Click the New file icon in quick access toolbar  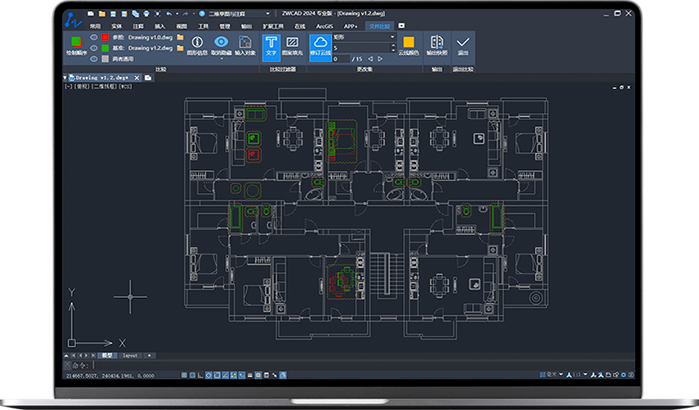(91, 14)
